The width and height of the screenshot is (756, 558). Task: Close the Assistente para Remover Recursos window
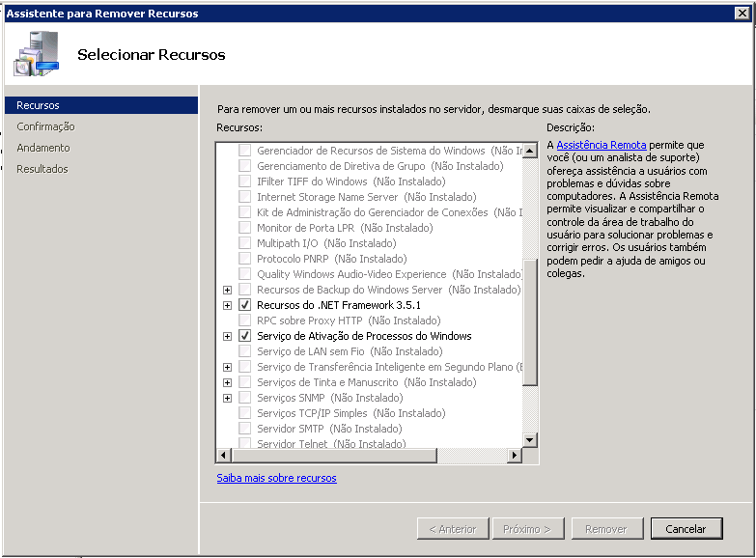[742, 13]
